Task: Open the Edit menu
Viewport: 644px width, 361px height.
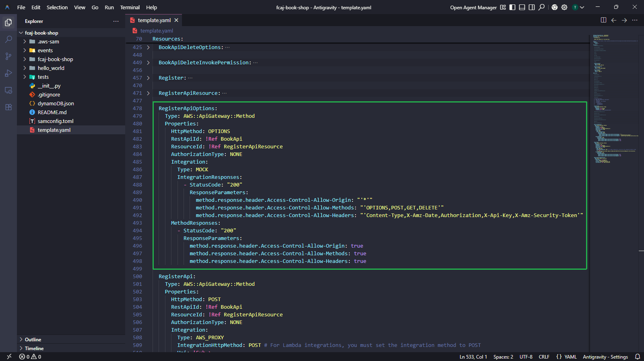Action: [36, 7]
